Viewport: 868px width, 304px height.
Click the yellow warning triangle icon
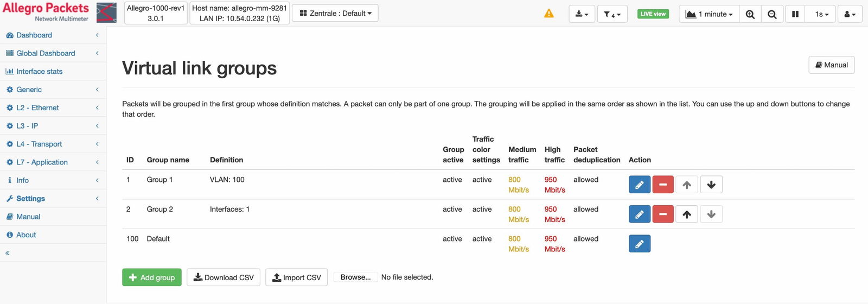(549, 14)
